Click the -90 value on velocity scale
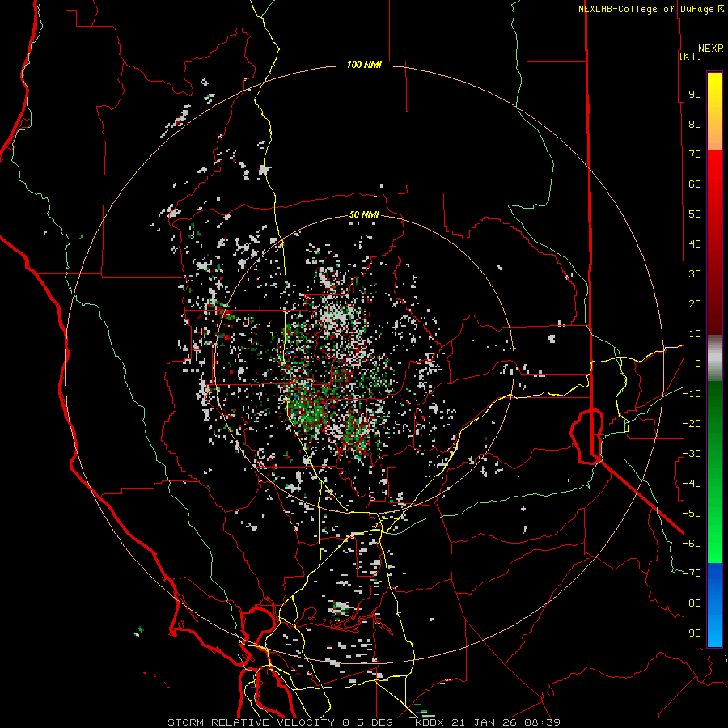This screenshot has height=728, width=728. tap(692, 633)
